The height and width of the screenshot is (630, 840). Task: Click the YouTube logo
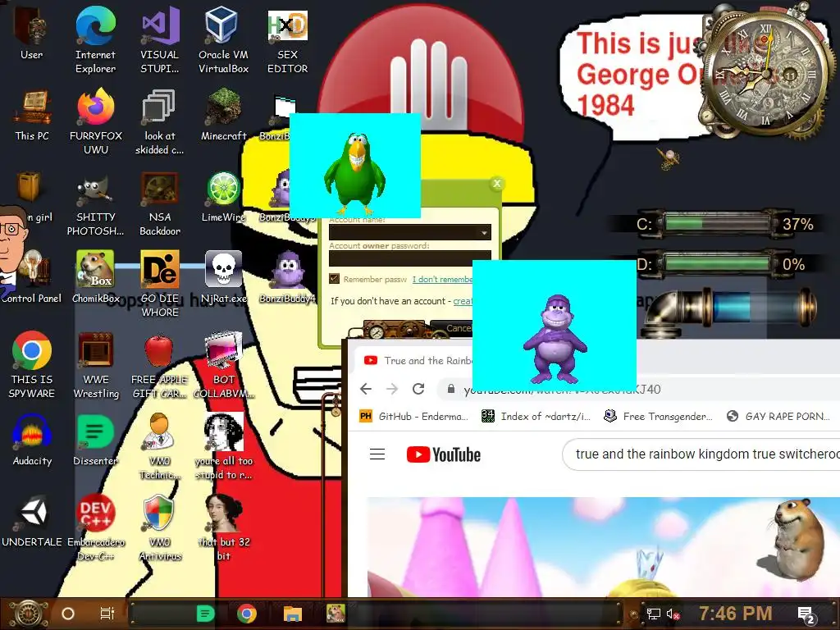(444, 454)
